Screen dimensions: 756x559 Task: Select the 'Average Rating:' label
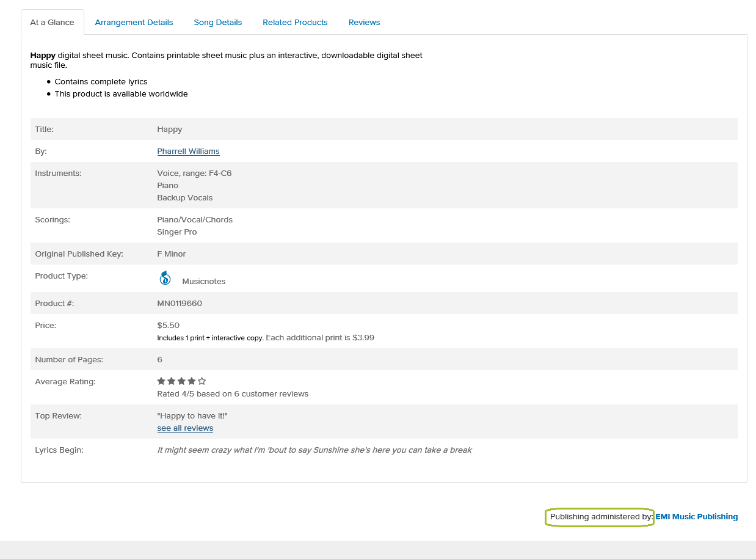[x=65, y=382]
